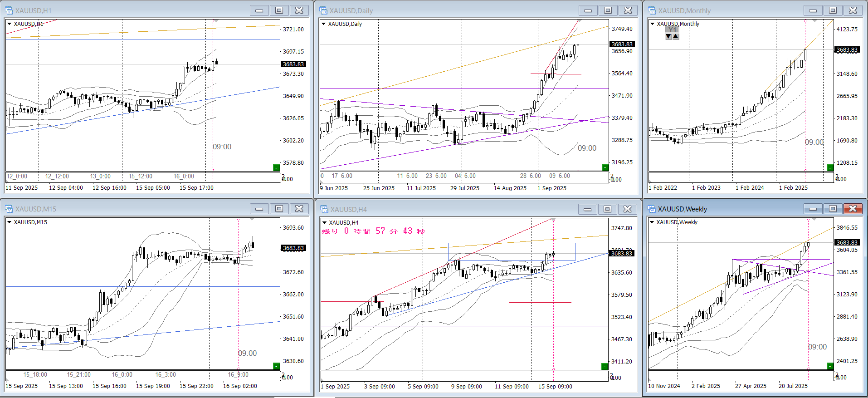Open the dropdown arrow beside XAUUSD,H1 label
Image resolution: width=868 pixels, height=398 pixels.
(9, 24)
